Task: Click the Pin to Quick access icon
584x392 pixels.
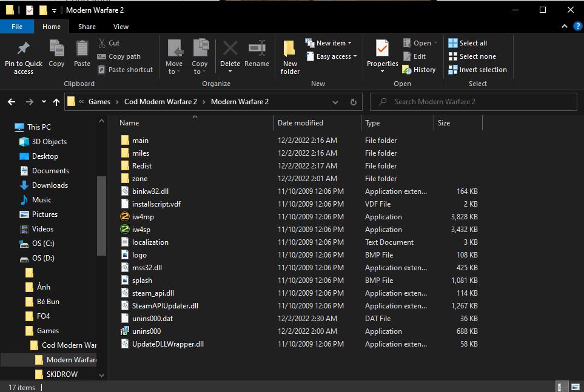Action: 24,48
